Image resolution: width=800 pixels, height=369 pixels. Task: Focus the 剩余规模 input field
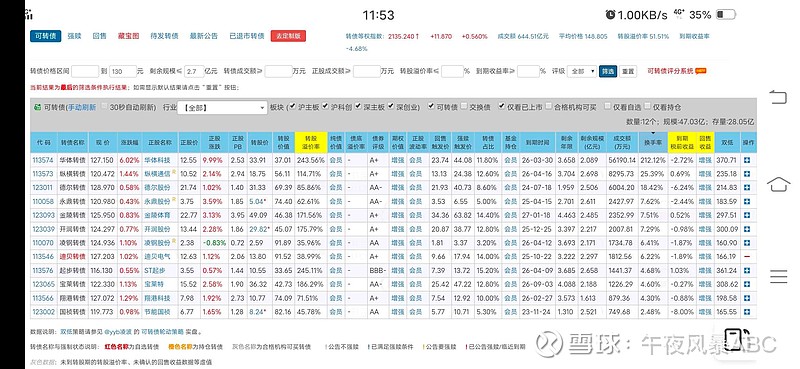(194, 71)
